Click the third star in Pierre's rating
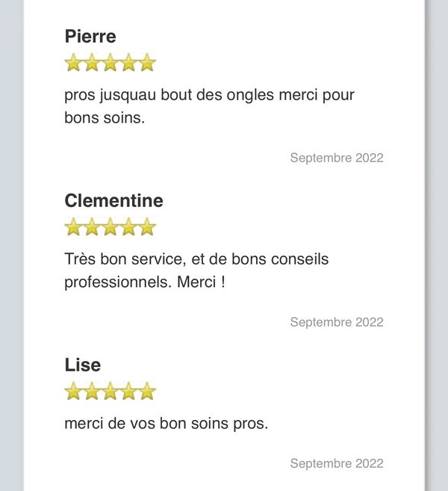This screenshot has height=491, width=448. pyautogui.click(x=111, y=63)
